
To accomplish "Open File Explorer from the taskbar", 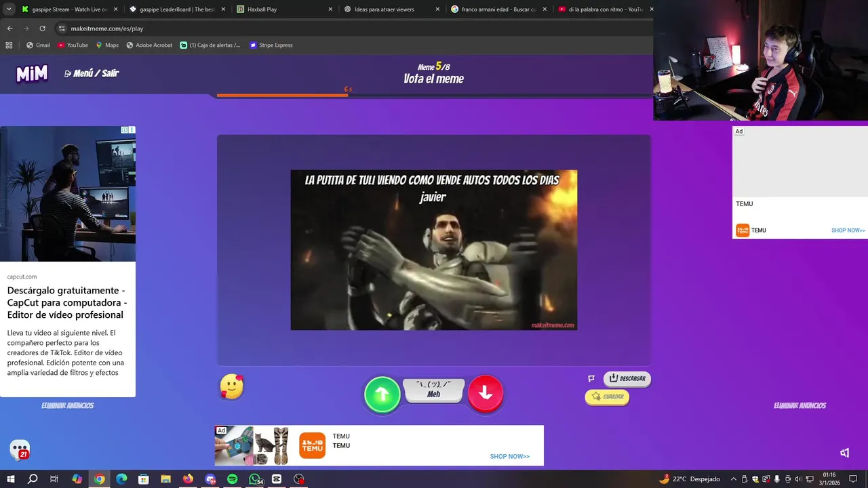I will [165, 479].
